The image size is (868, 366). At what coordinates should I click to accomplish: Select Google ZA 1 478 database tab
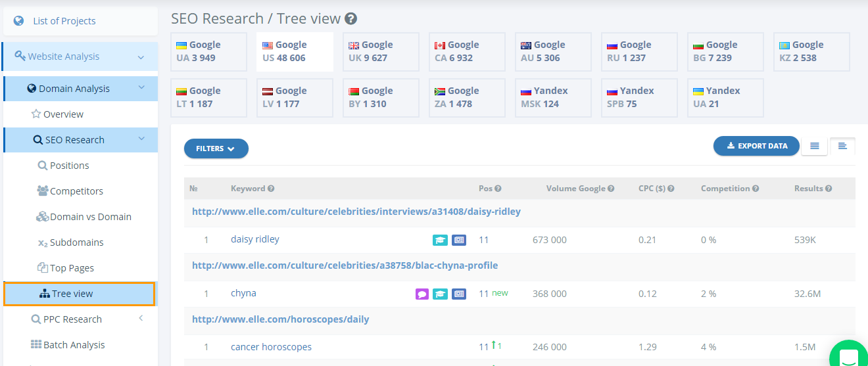click(467, 98)
